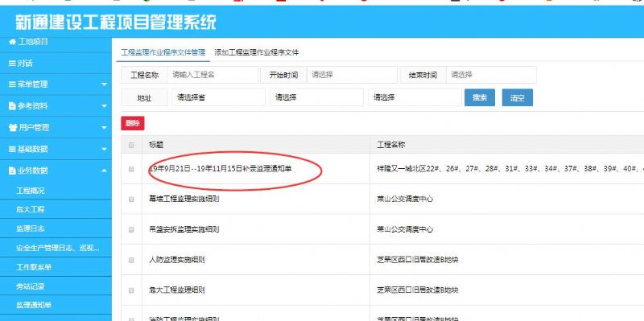
Task: Click the red 删除 button
Action: click(x=133, y=123)
